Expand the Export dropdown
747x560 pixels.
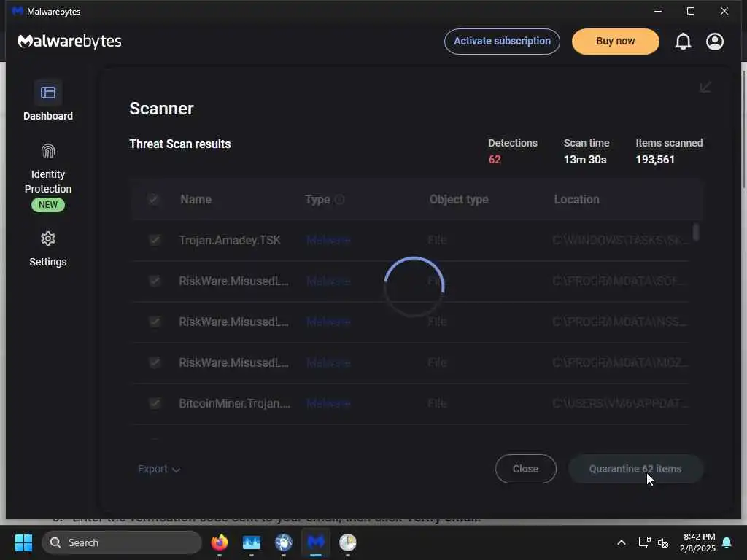click(x=159, y=469)
